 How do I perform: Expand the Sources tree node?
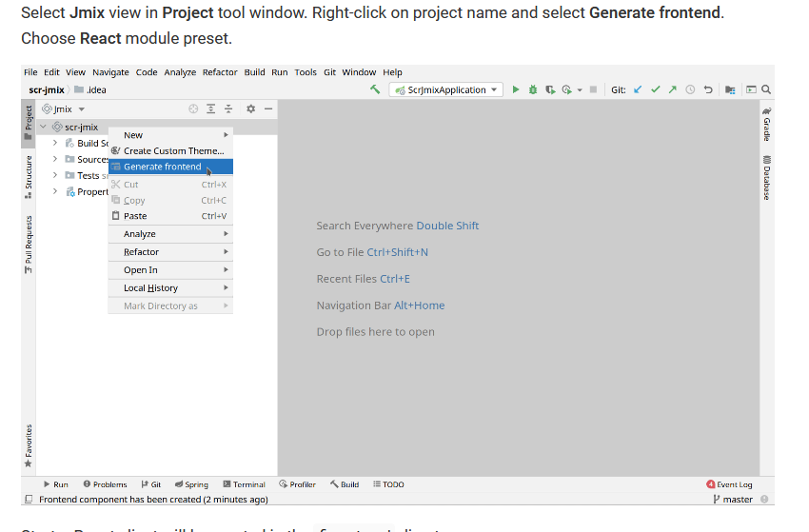coord(55,159)
